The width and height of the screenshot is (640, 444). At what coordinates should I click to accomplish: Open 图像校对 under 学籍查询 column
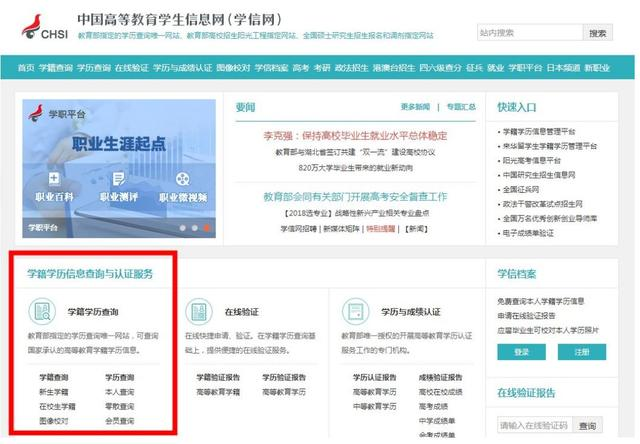click(x=53, y=421)
